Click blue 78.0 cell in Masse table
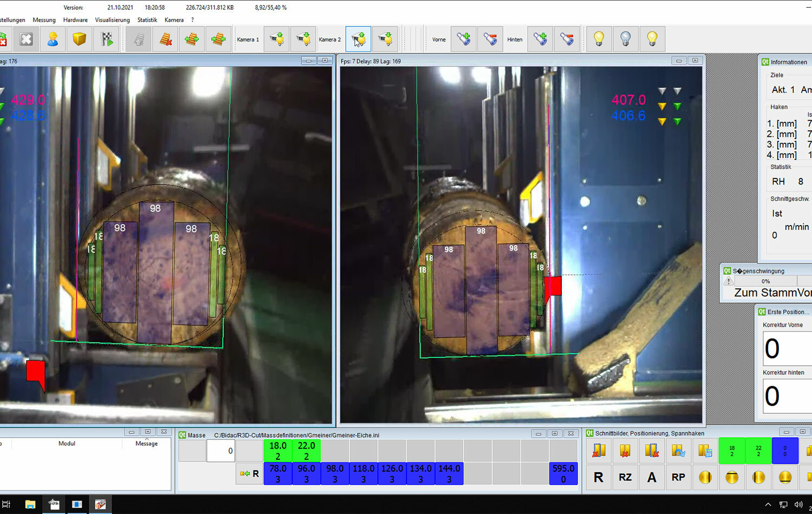 (x=278, y=473)
